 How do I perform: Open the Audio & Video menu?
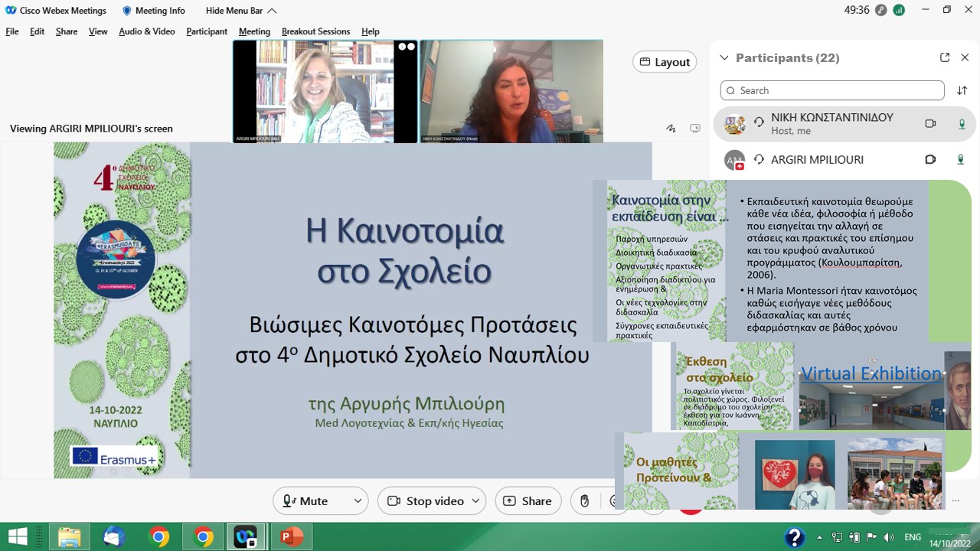click(x=147, y=31)
